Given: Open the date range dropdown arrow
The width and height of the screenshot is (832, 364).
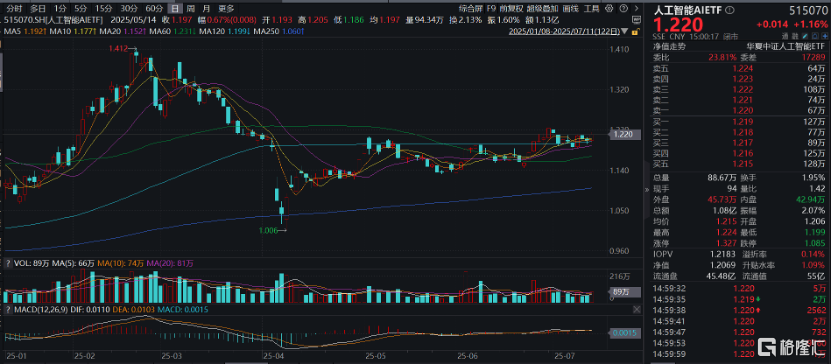Looking at the screenshot, I should (625, 31).
